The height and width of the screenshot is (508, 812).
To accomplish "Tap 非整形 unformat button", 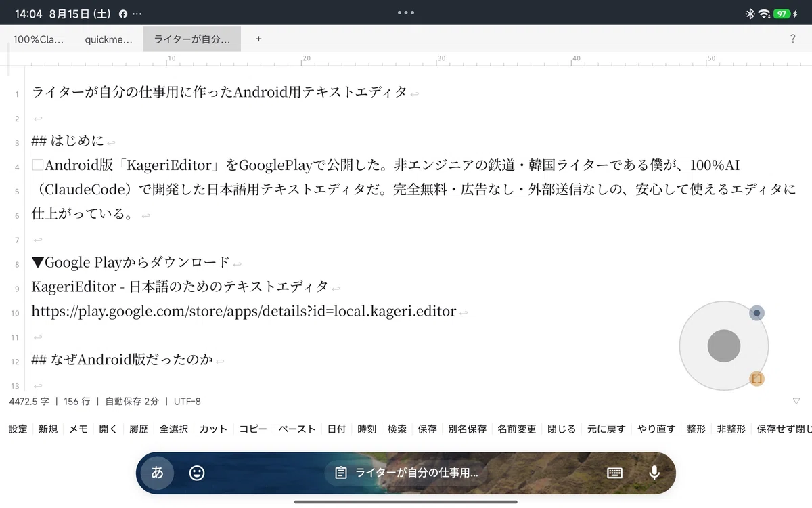I will [x=731, y=429].
